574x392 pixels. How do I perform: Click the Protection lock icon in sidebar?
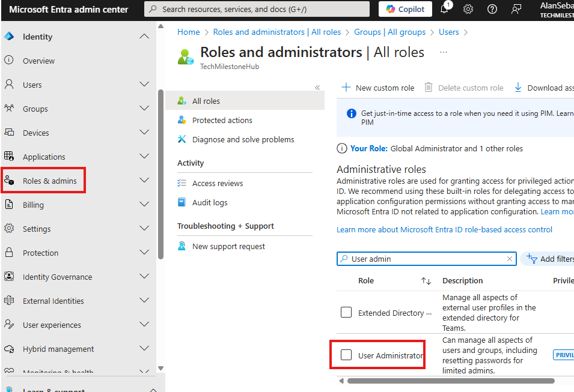(9, 252)
